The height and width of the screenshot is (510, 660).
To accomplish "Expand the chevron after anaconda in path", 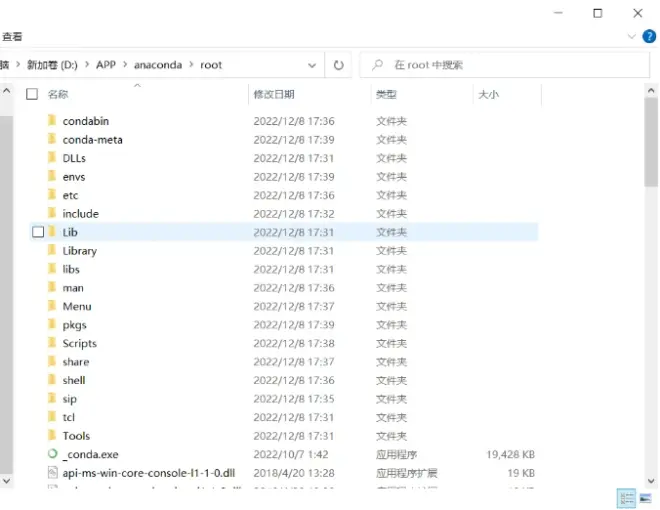I will click(x=191, y=65).
